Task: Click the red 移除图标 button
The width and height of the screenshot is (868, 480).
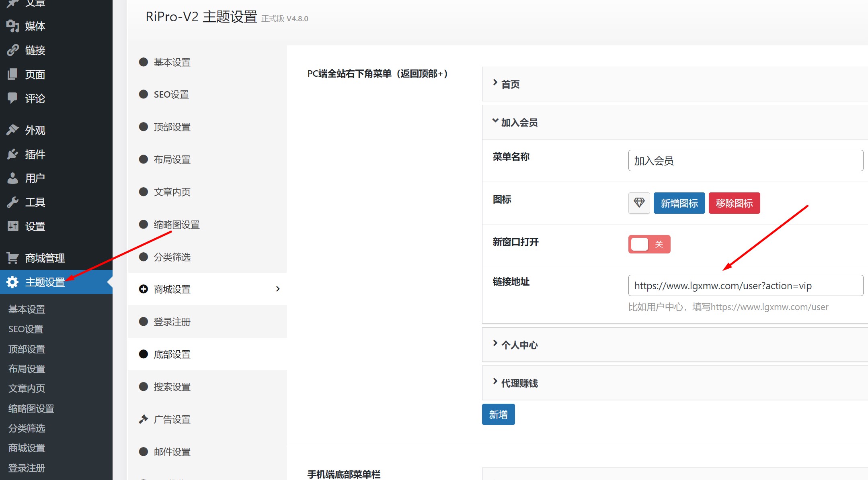Action: (x=734, y=203)
